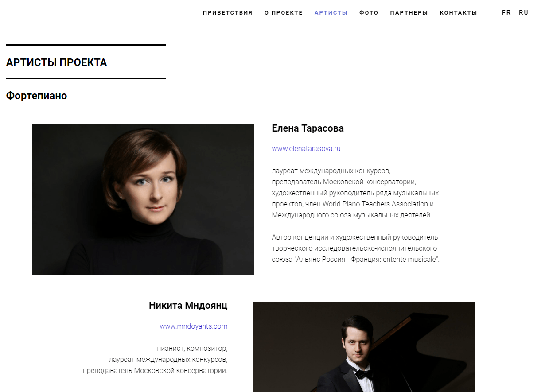Switch language to RU
The height and width of the screenshot is (392, 553).
524,13
